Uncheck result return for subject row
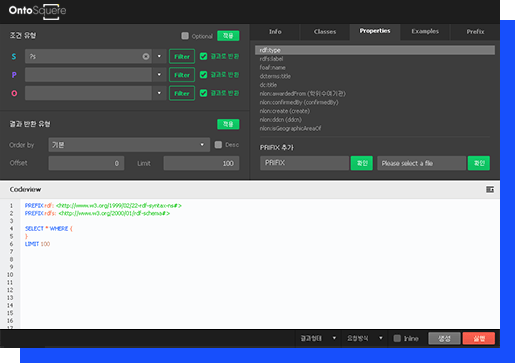The height and width of the screenshot is (363, 515). (x=203, y=56)
